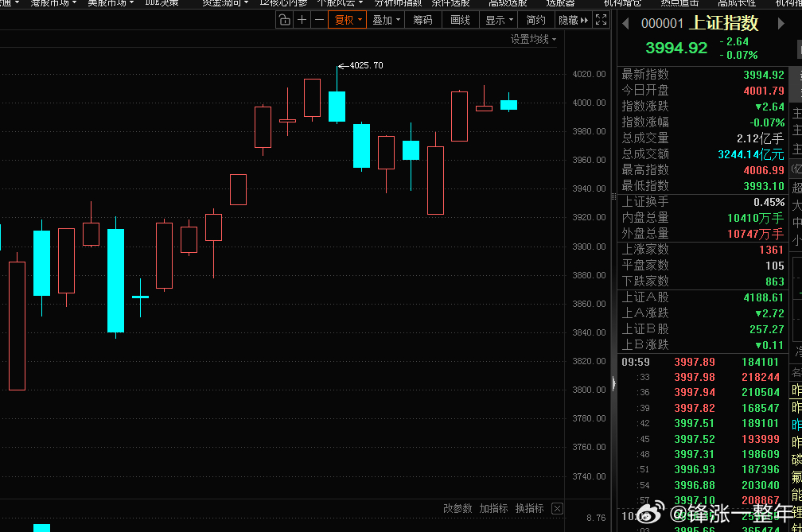802x532 pixels.
Task: Click 上涨家数 value 1361
Action: pyautogui.click(x=771, y=250)
